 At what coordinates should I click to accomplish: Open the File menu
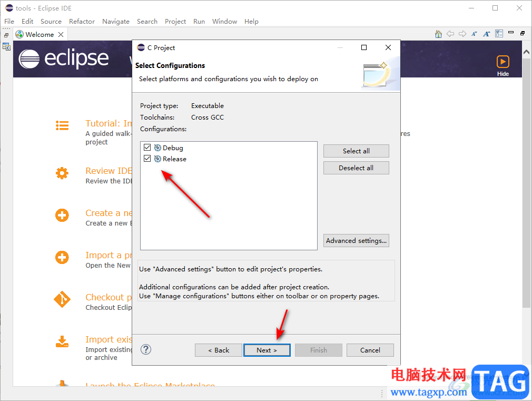(x=9, y=22)
